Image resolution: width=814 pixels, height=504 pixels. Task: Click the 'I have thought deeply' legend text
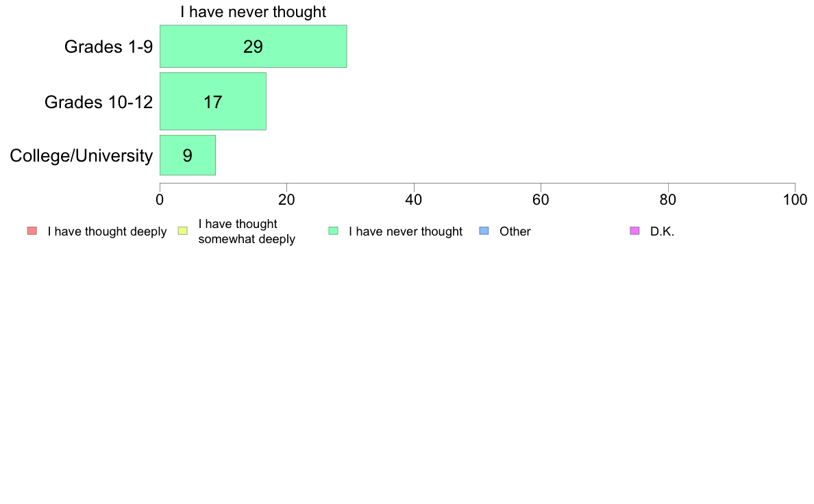pyautogui.click(x=107, y=231)
